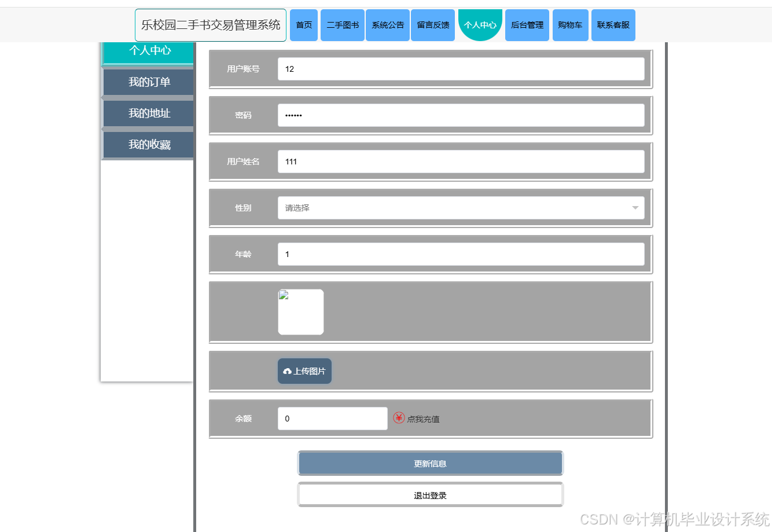Click 点我充值 to recharge balance

click(x=424, y=419)
